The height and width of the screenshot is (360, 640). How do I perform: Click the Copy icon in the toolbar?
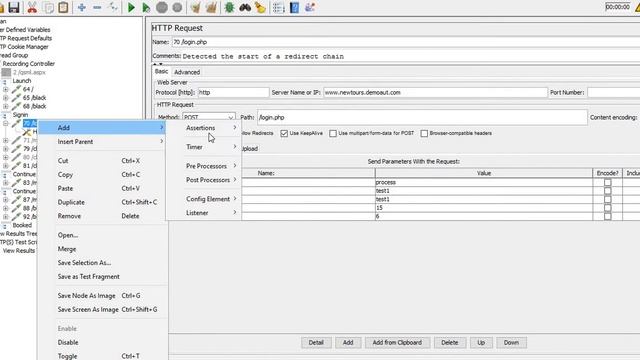pyautogui.click(x=48, y=7)
